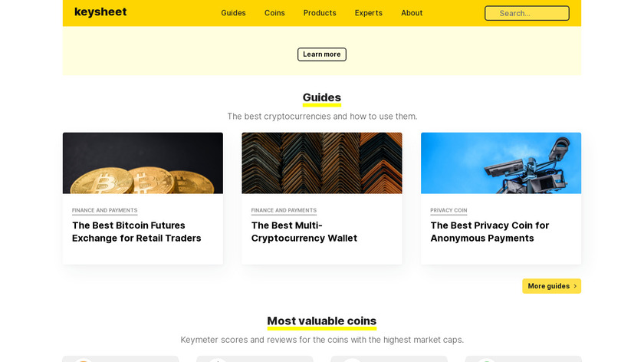Open the stacked wallets thumbnail image
644x362 pixels.
tap(322, 163)
